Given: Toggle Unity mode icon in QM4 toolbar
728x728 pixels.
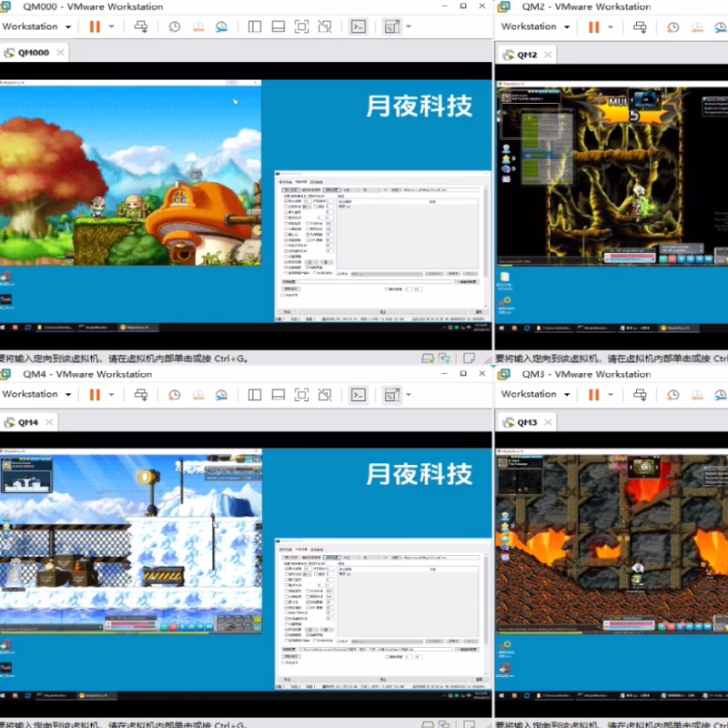Looking at the screenshot, I should pos(325,394).
